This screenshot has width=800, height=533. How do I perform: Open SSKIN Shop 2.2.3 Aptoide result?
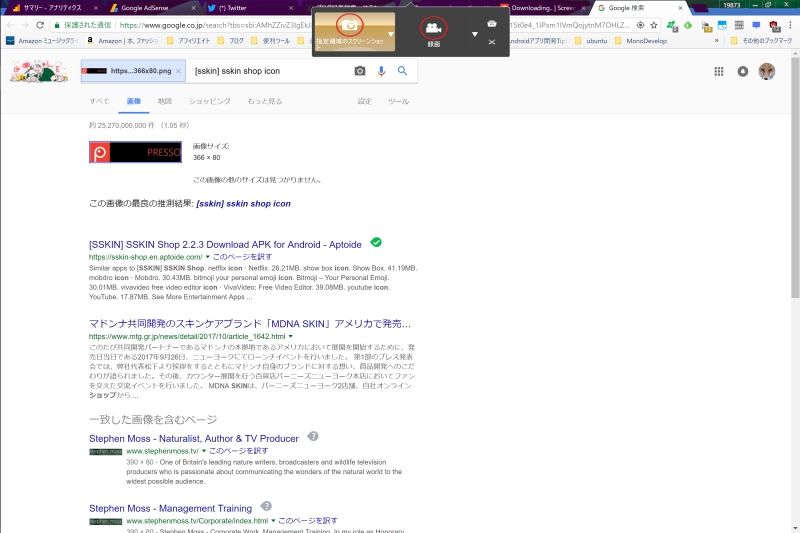pos(225,244)
